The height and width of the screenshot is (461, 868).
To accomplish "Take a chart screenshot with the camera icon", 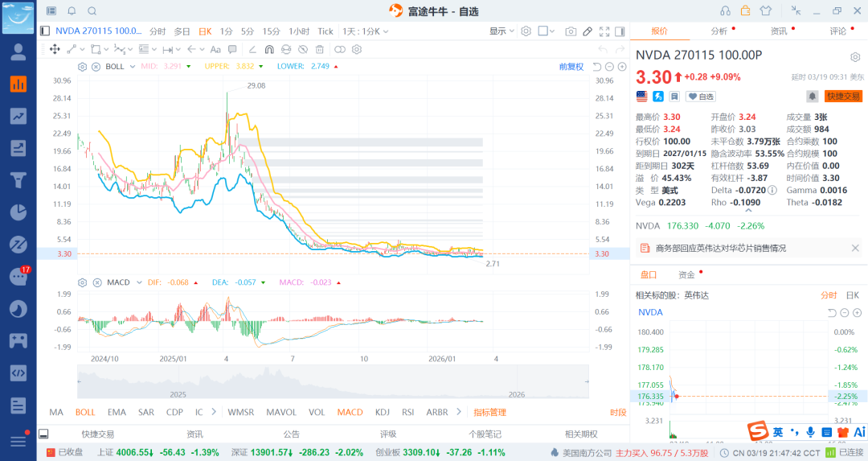I will click(x=571, y=31).
